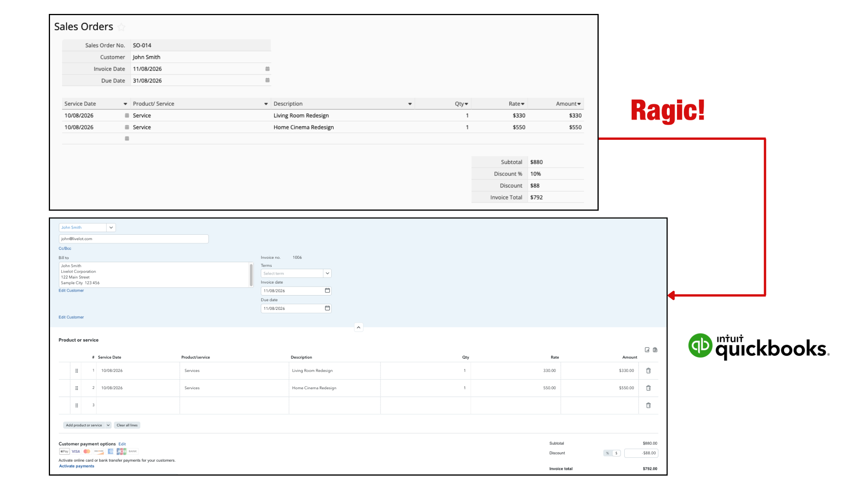Open the Due Date calendar icon in Ragic
This screenshot has height=488, width=868.
tap(267, 80)
